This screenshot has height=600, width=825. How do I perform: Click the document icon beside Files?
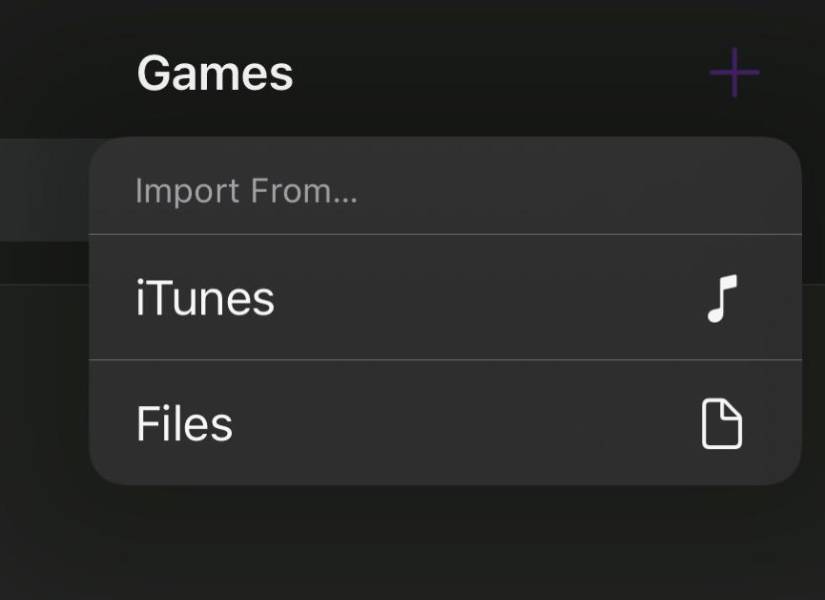(x=720, y=424)
